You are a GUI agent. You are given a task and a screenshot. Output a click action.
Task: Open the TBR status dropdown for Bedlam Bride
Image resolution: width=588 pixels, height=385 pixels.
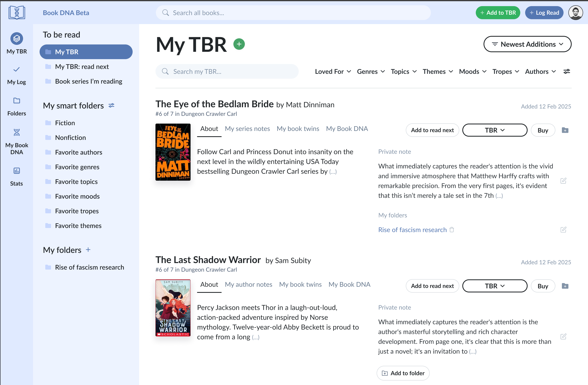coord(495,130)
